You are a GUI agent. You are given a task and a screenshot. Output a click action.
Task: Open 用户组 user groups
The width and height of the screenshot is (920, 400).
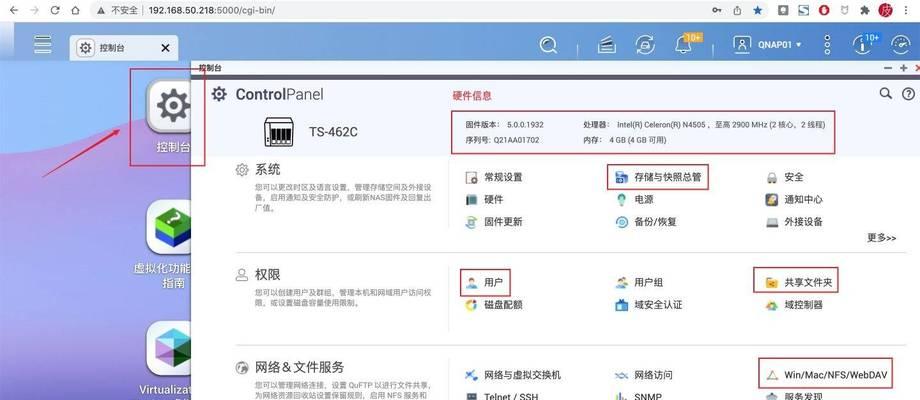coord(638,283)
